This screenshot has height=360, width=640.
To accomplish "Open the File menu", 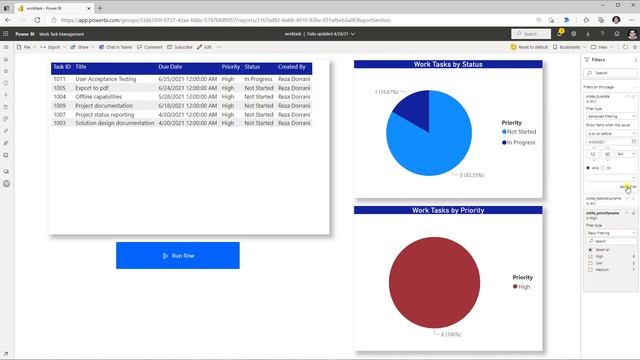I will tap(26, 47).
